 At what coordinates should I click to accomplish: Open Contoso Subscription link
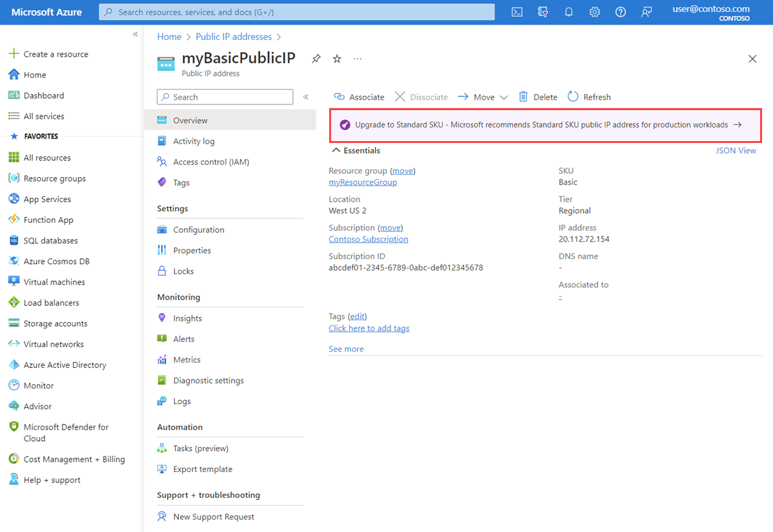coord(368,239)
